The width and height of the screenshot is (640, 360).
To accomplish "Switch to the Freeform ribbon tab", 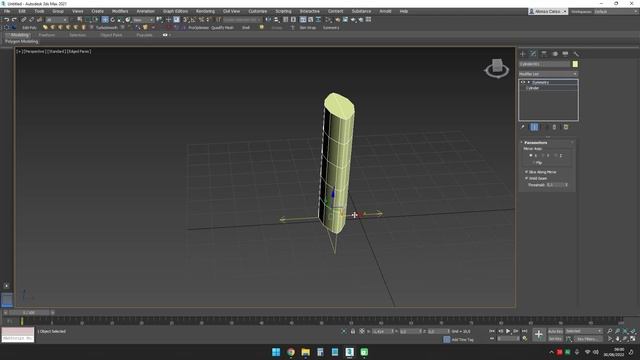I will 47,35.
